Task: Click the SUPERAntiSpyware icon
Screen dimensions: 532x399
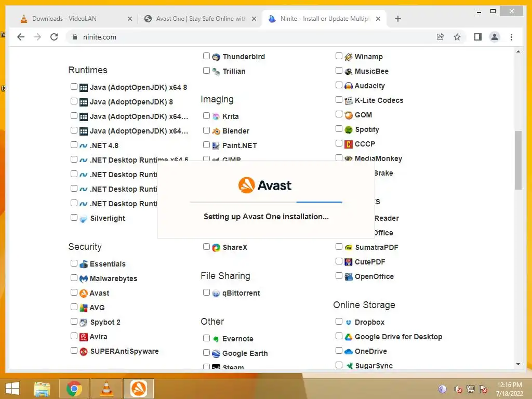Action: pos(84,352)
